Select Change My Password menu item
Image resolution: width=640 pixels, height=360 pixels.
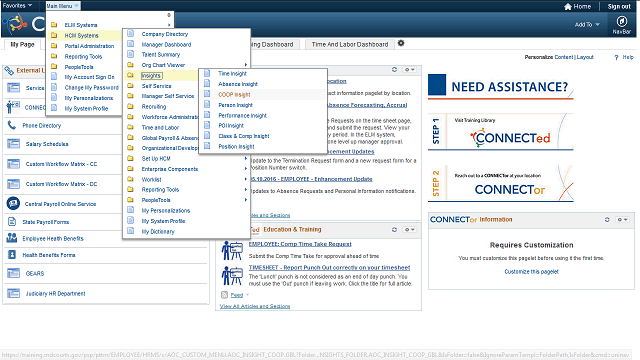(91, 87)
